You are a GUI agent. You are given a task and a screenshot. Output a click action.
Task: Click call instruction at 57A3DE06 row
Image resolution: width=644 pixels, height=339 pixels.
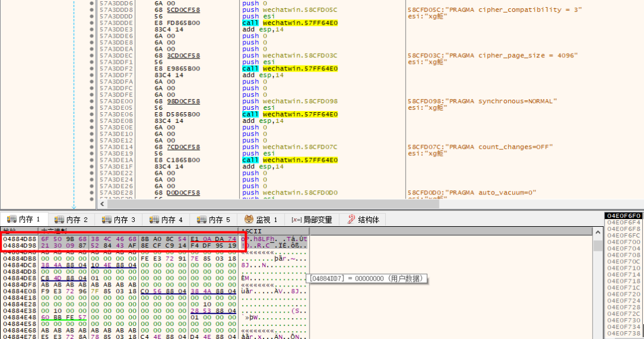(290, 114)
